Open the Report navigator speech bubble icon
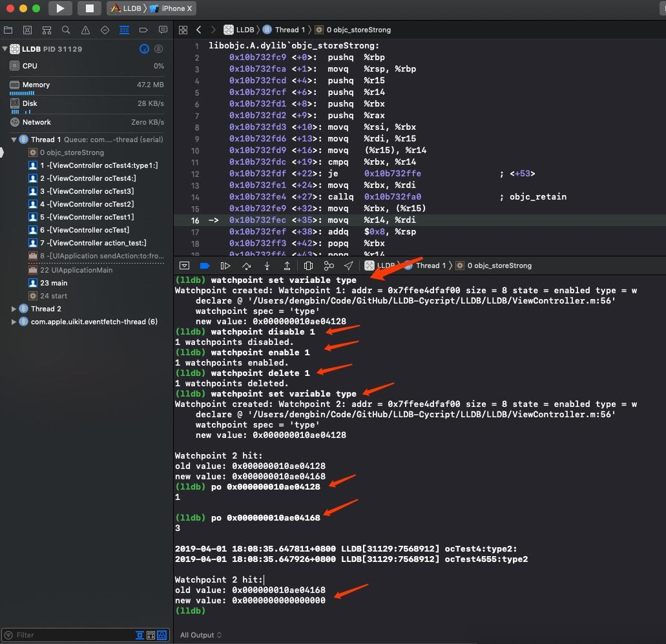Image resolution: width=666 pixels, height=644 pixels. tap(163, 30)
